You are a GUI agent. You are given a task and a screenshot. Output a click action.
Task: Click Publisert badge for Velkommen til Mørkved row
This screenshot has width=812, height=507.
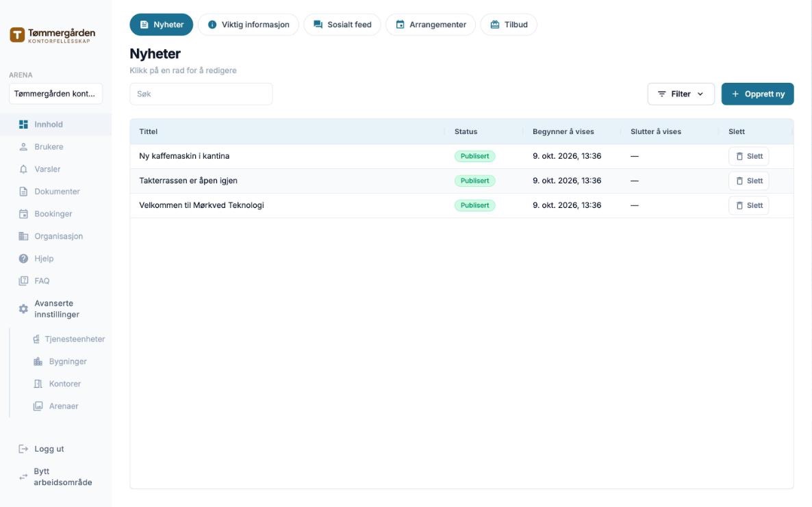click(x=475, y=205)
